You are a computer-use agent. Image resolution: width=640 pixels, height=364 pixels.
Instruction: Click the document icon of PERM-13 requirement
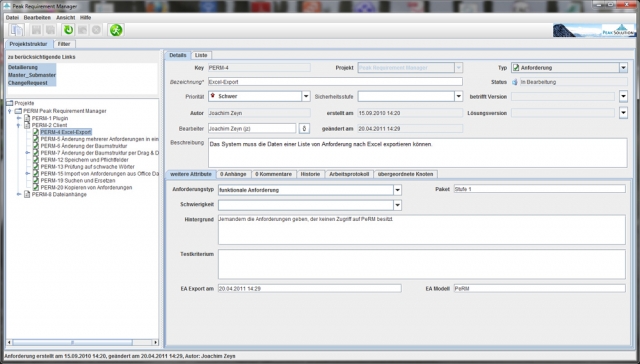36,166
